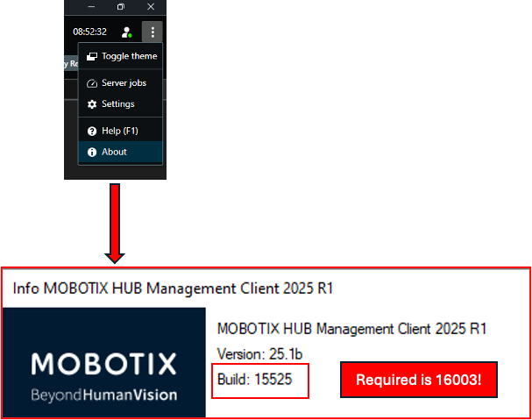Screen dimensions: 532x420
Task: Click the user account status icon
Action: click(127, 32)
